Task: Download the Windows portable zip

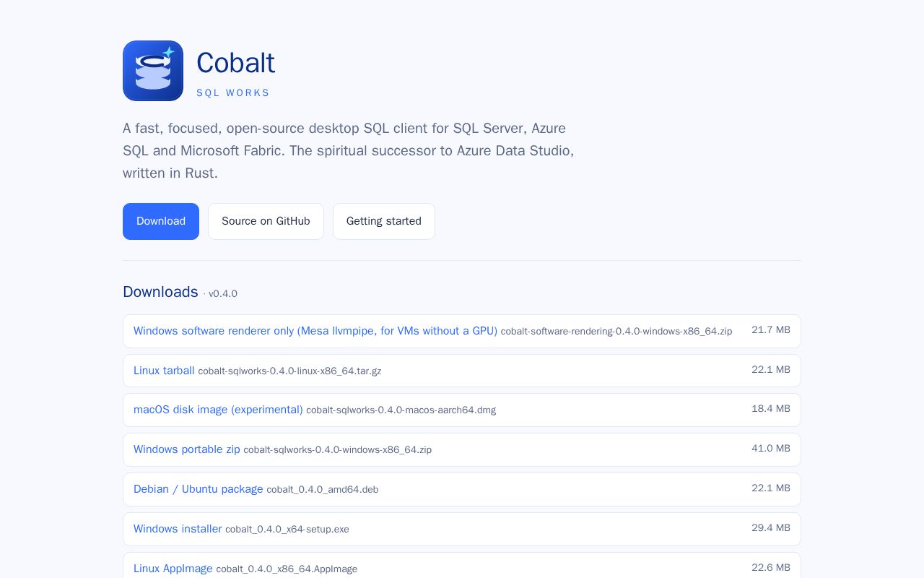Action: click(187, 449)
